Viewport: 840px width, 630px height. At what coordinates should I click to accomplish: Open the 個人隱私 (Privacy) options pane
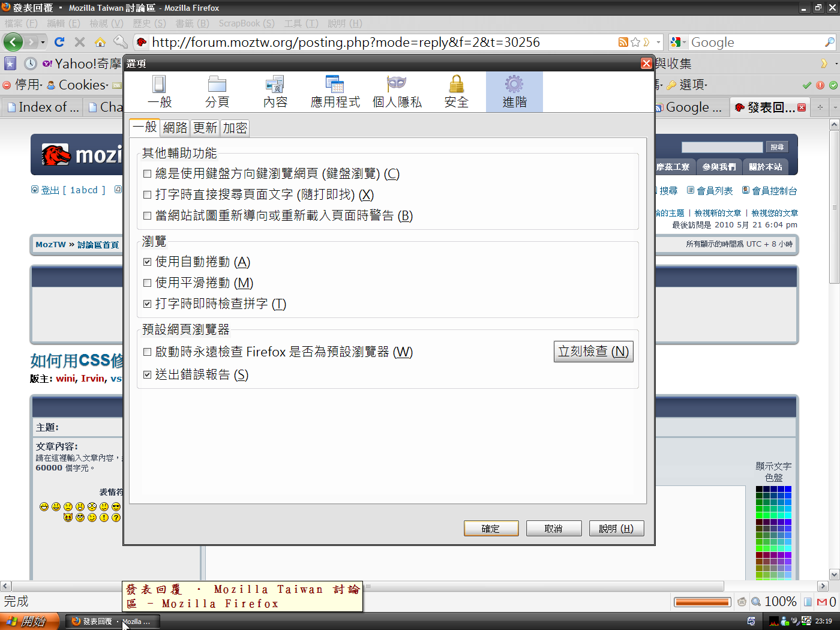(x=397, y=92)
